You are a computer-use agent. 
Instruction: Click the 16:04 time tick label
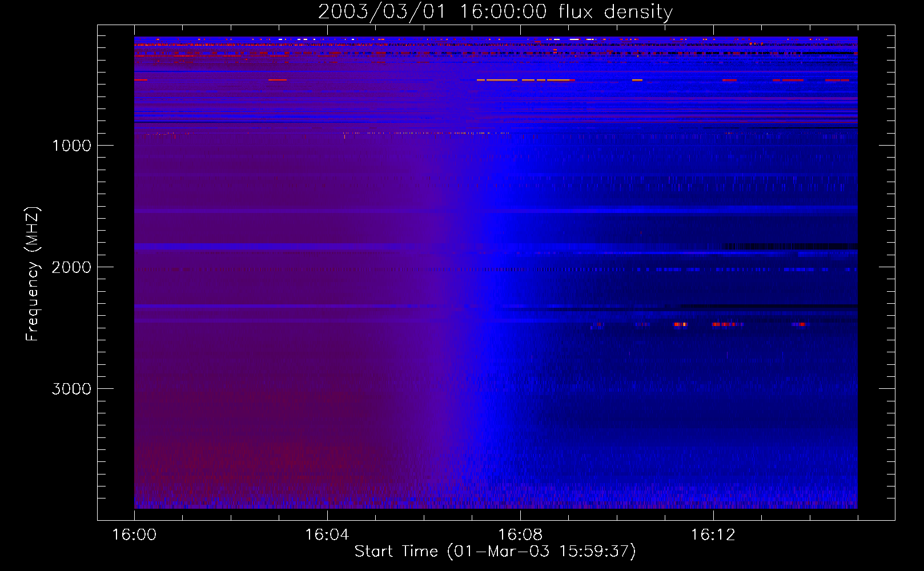(327, 535)
